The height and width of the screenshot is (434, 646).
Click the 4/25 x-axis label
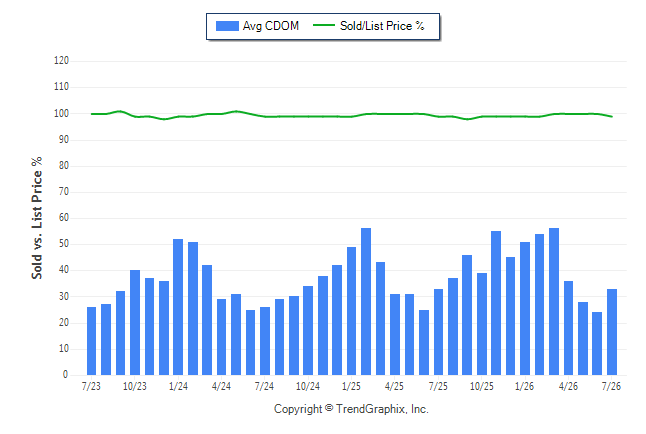point(394,386)
